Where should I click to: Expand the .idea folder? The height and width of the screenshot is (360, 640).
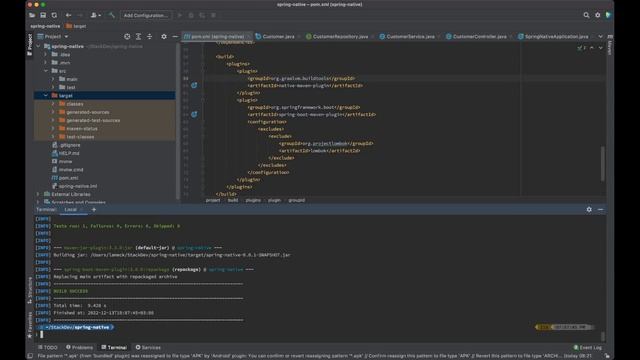[46, 54]
